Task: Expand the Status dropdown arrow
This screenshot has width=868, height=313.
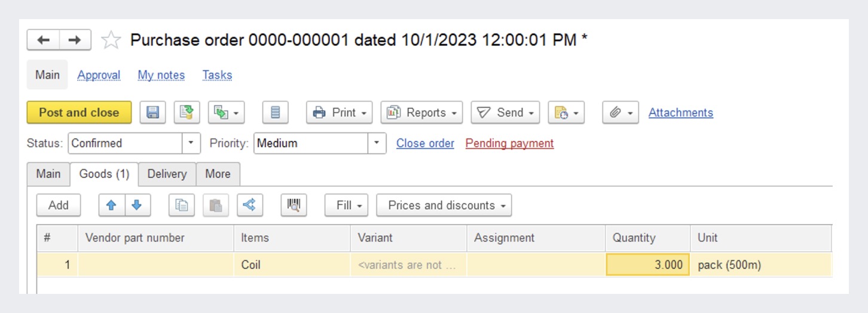Action: (191, 143)
